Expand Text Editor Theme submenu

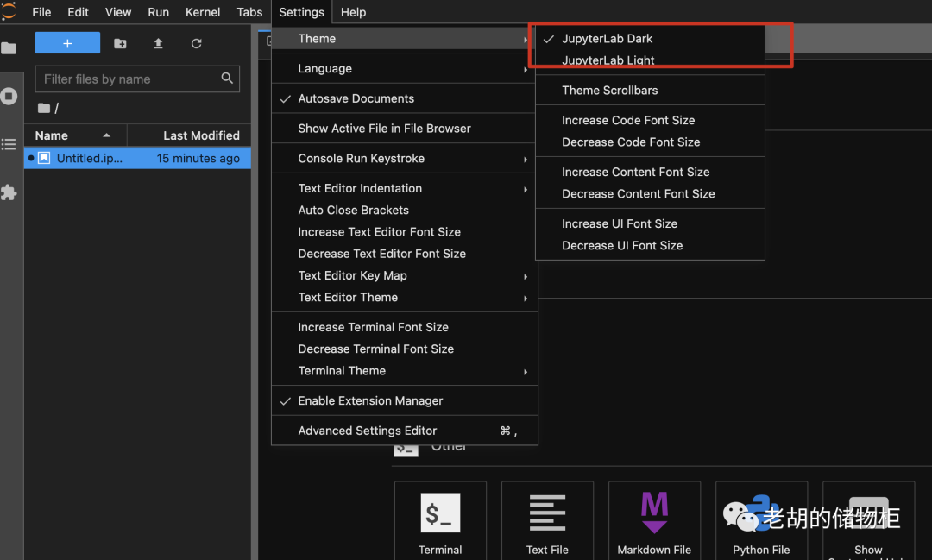pyautogui.click(x=404, y=297)
